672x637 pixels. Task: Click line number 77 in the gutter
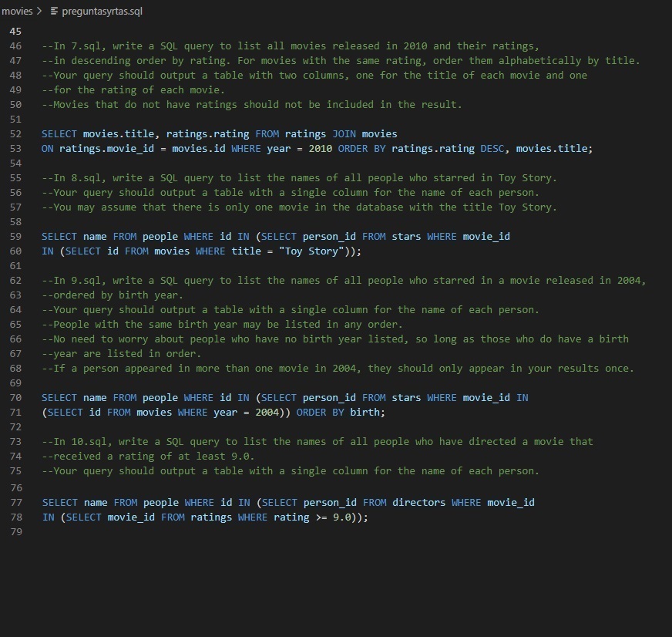[x=16, y=503]
